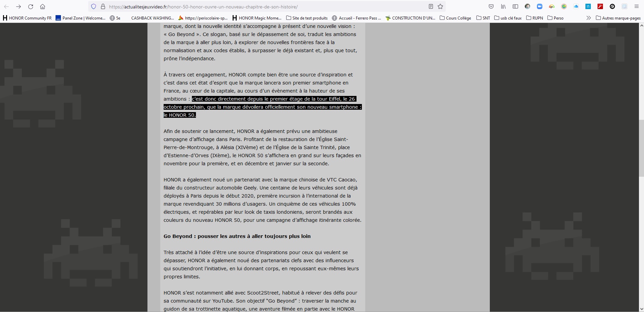Reload the current page
644x312 pixels.
click(x=31, y=6)
